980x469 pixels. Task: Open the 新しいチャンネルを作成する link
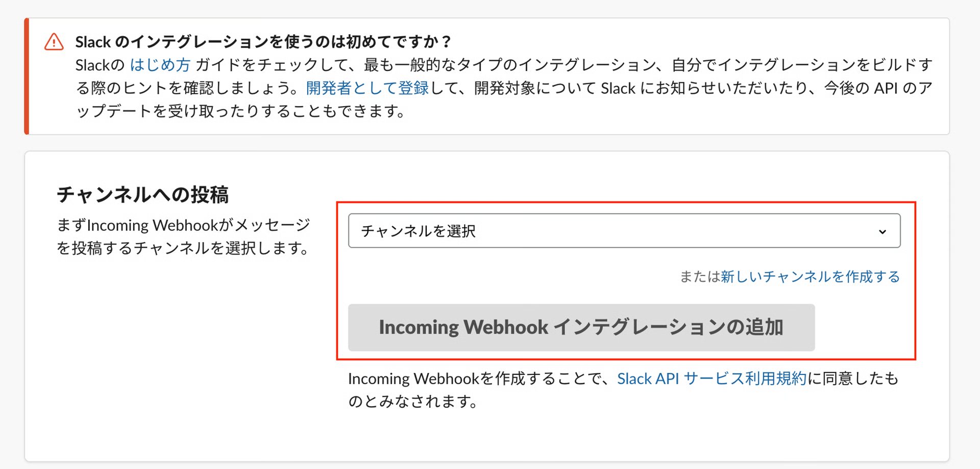coord(810,276)
